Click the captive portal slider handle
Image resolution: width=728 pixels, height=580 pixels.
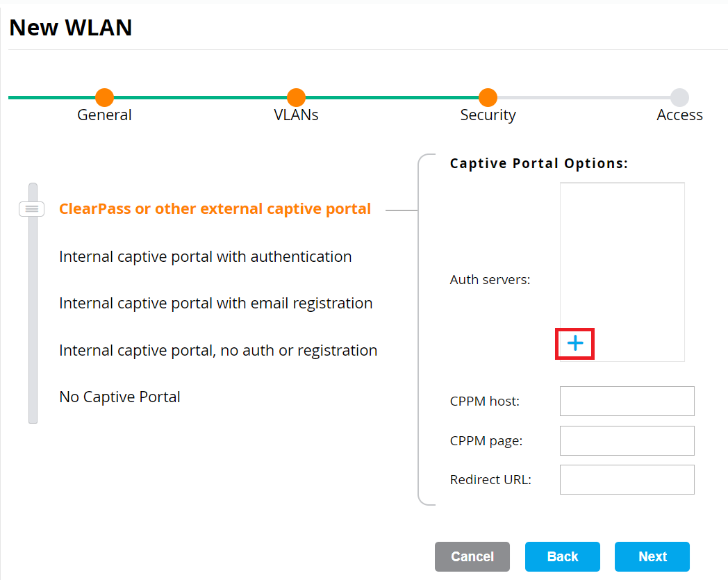click(32, 208)
